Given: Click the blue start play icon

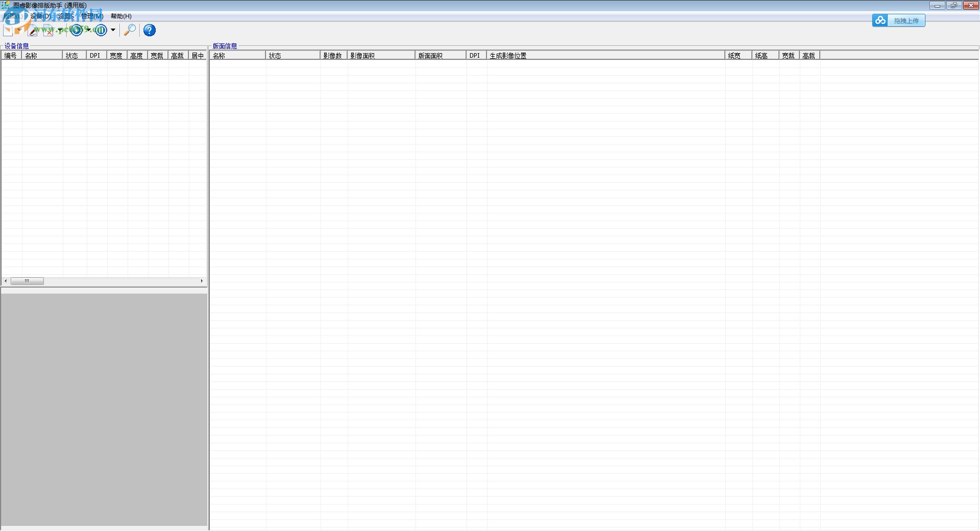Looking at the screenshot, I should coord(77,30).
